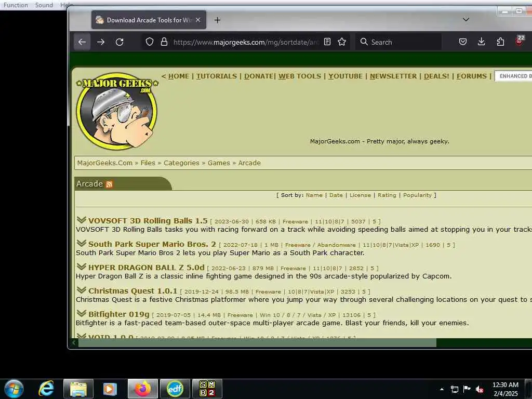Click the Firefox Search box

[x=398, y=42]
